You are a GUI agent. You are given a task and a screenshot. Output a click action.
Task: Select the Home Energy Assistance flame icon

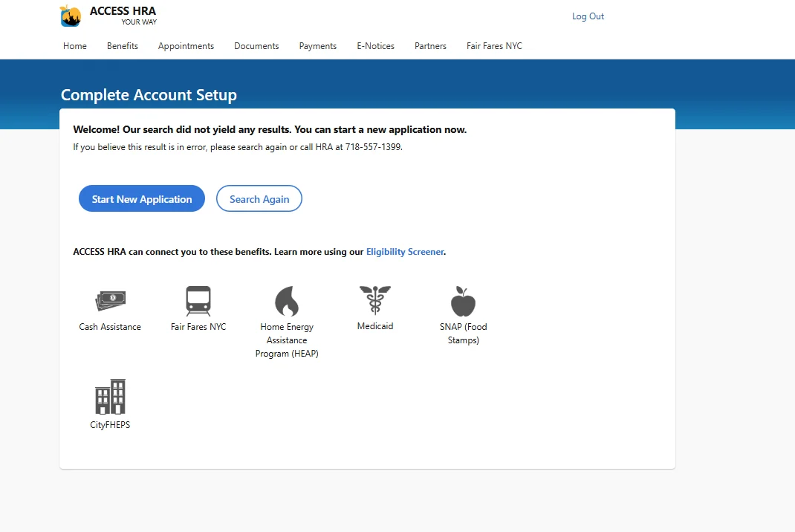287,301
